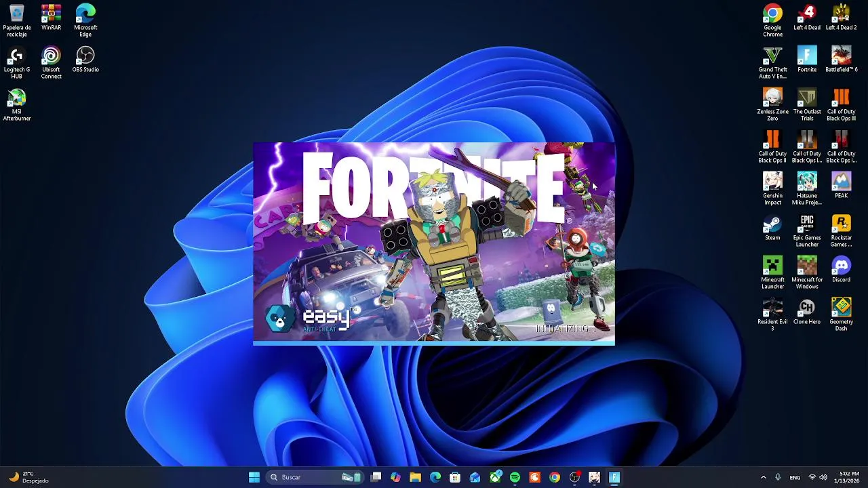
Task: Select the Resident Evil 3 desktop icon
Action: [772, 314]
